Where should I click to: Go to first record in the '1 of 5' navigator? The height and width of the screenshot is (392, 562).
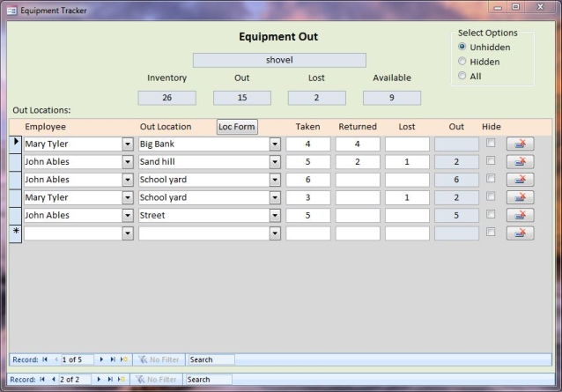45,359
